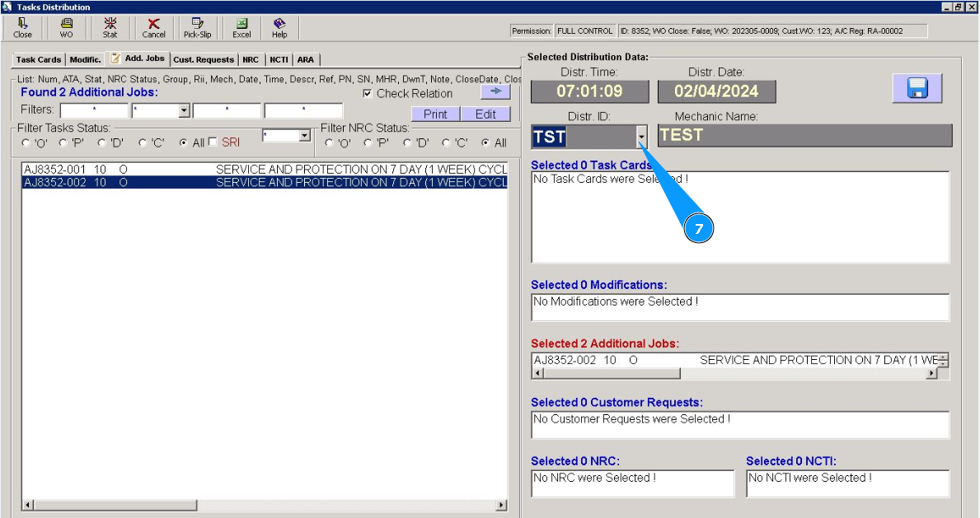Click the Stat toolbar icon
The height and width of the screenshot is (518, 980).
[110, 28]
